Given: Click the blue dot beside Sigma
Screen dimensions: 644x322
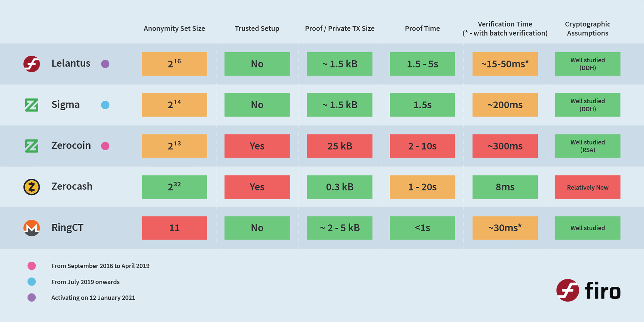Looking at the screenshot, I should point(105,105).
